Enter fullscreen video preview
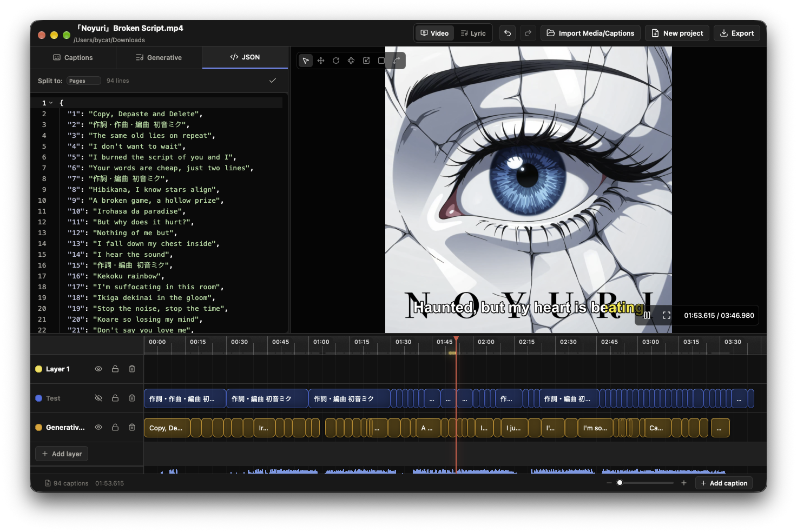The image size is (797, 532). (x=667, y=315)
